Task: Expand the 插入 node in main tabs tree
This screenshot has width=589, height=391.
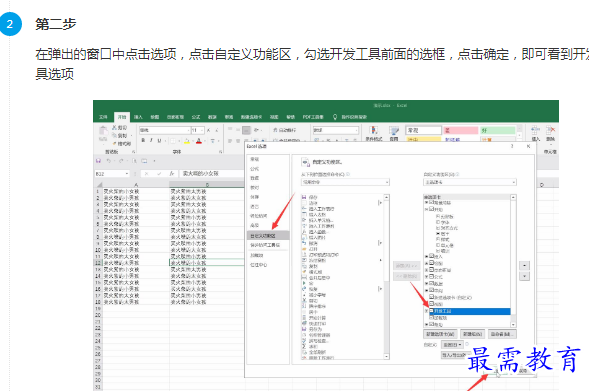Action: click(x=426, y=256)
